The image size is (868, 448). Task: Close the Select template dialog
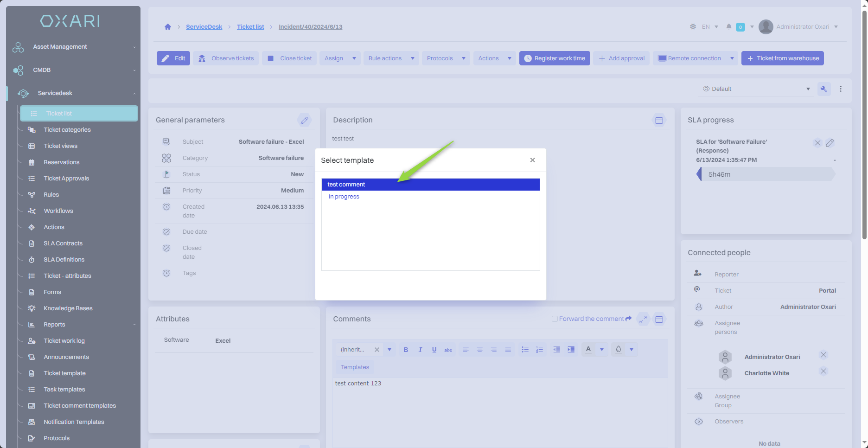click(533, 160)
